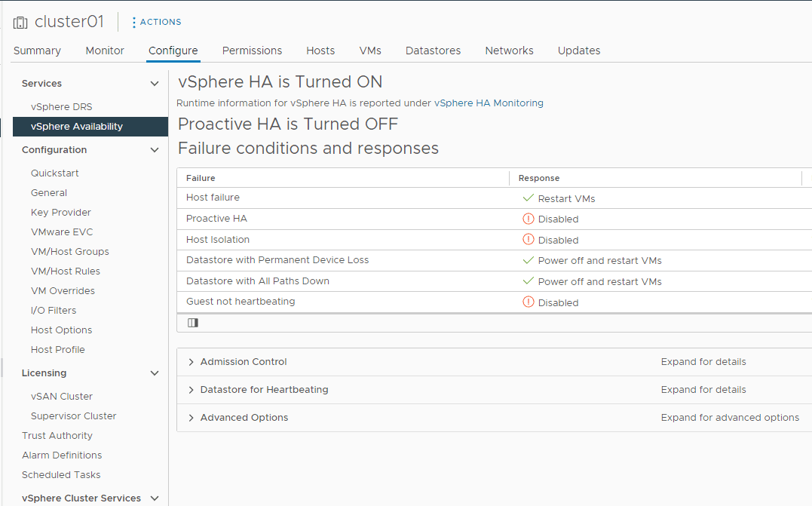Collapse the Services group in the sidebar
The height and width of the screenshot is (506, 812).
pos(155,84)
